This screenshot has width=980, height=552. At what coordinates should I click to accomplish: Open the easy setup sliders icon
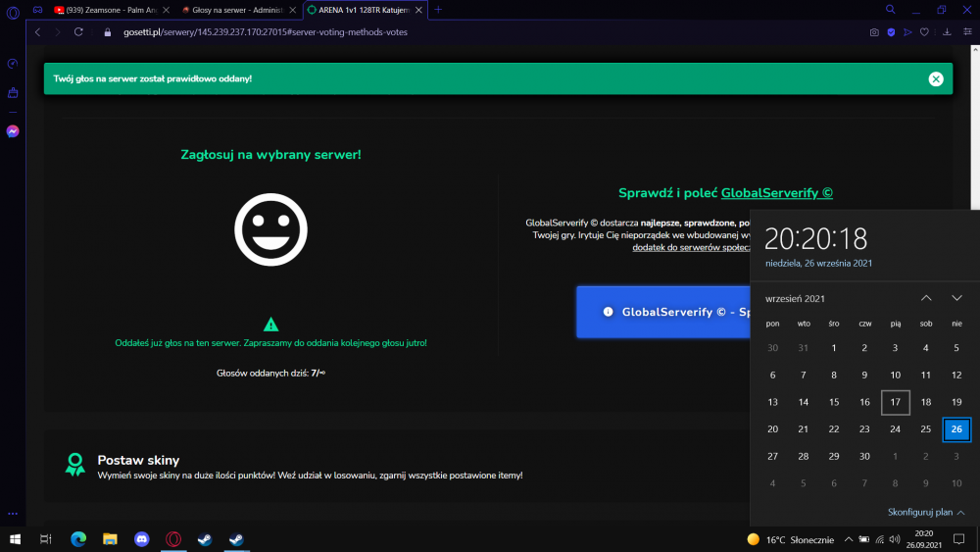coord(967,32)
